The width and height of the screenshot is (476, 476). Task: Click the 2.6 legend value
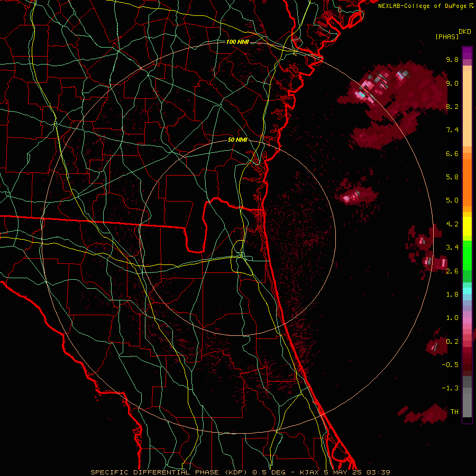coord(452,271)
